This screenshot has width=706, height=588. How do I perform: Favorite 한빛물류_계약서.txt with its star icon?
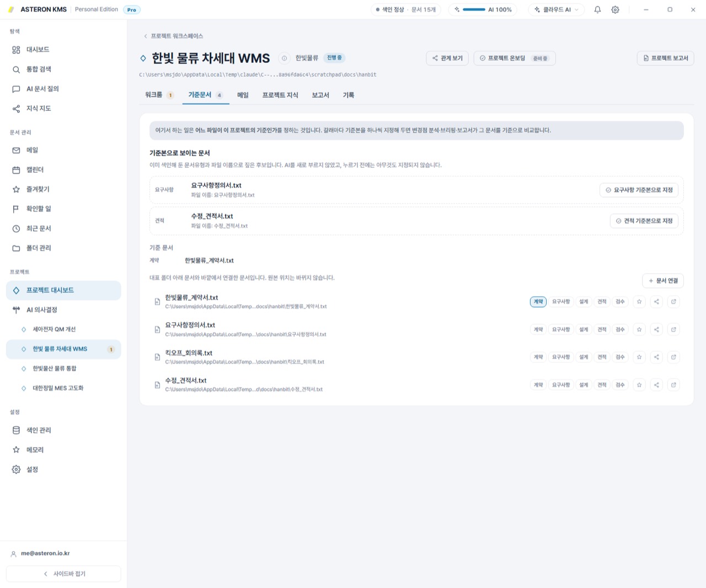click(639, 302)
